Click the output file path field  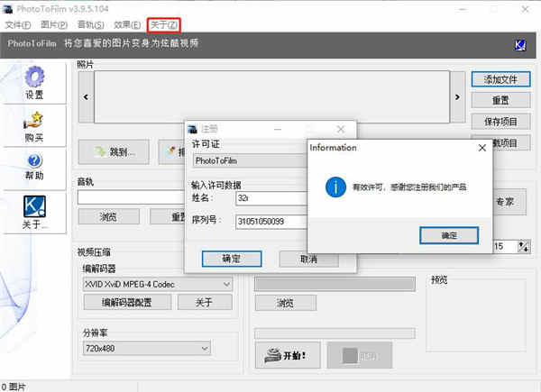click(335, 284)
